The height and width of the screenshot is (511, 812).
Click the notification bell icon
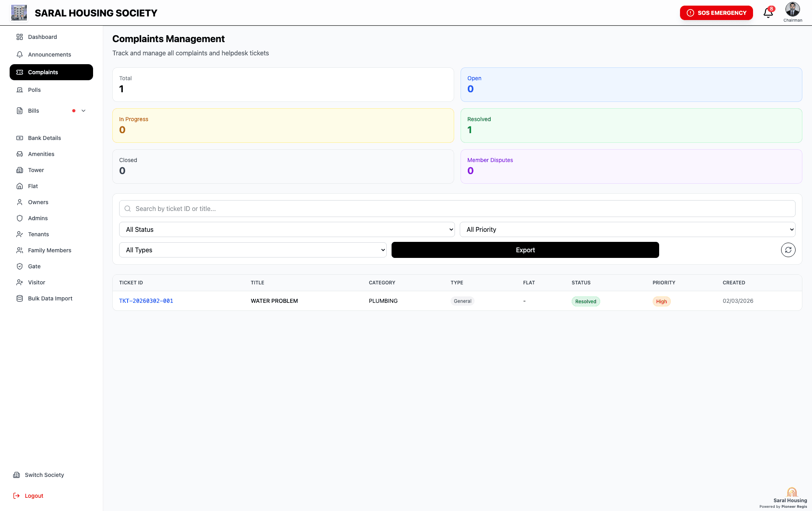coord(768,13)
